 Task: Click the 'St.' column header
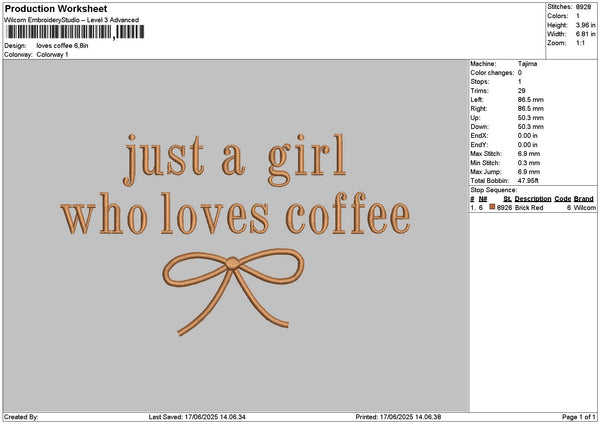[506, 199]
